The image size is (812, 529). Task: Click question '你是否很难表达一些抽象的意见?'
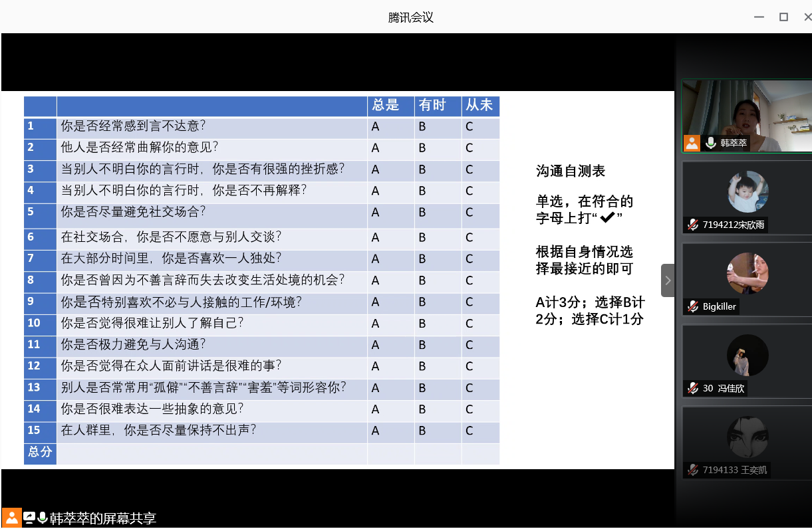tap(152, 409)
